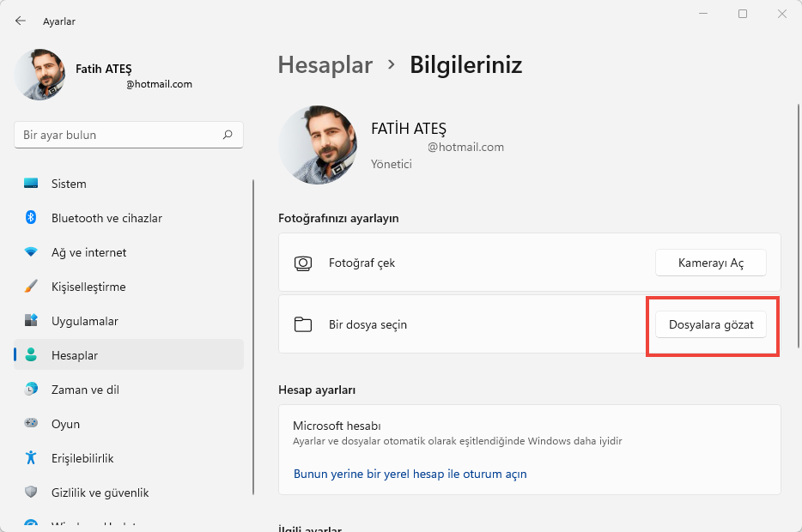Click the search magnifier in Bir ayar bulun
The width and height of the screenshot is (802, 532).
228,135
